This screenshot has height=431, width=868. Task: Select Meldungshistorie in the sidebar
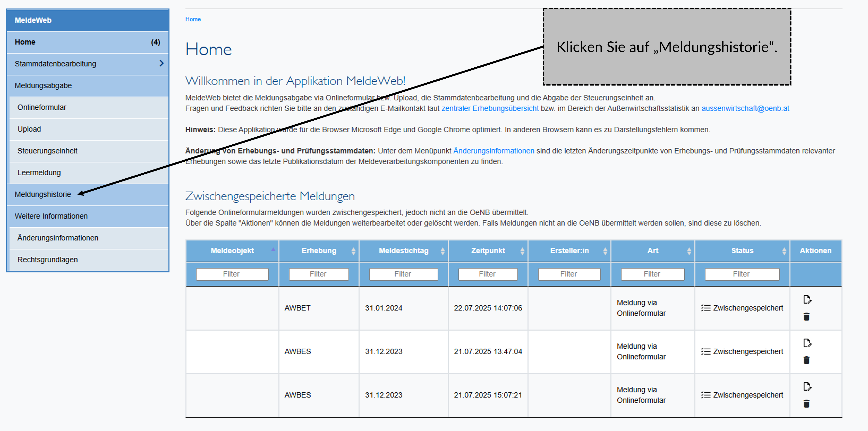(42, 194)
